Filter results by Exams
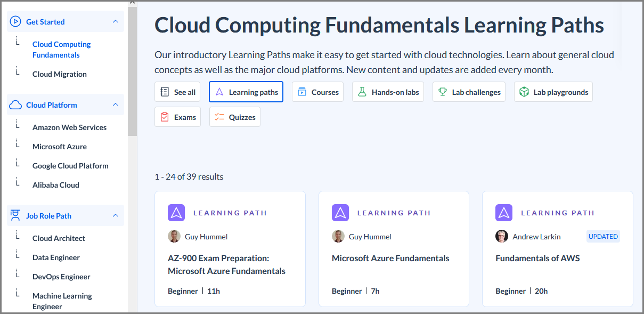 coord(177,117)
